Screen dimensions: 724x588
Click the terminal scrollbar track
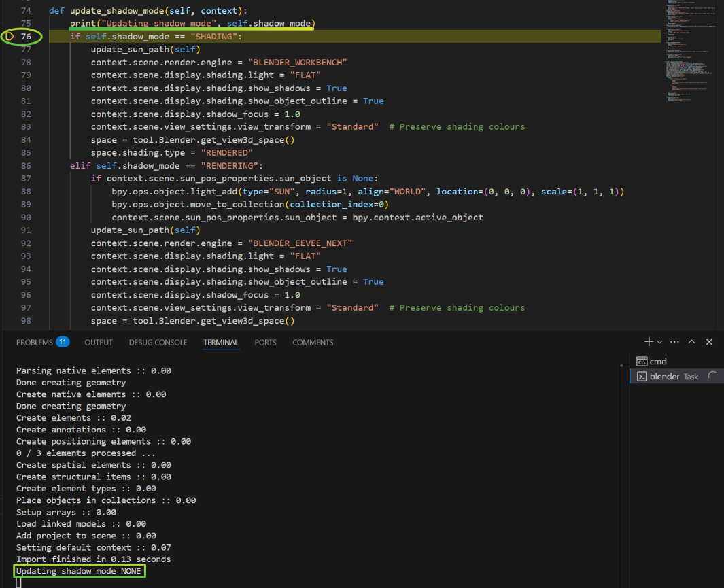point(621,471)
